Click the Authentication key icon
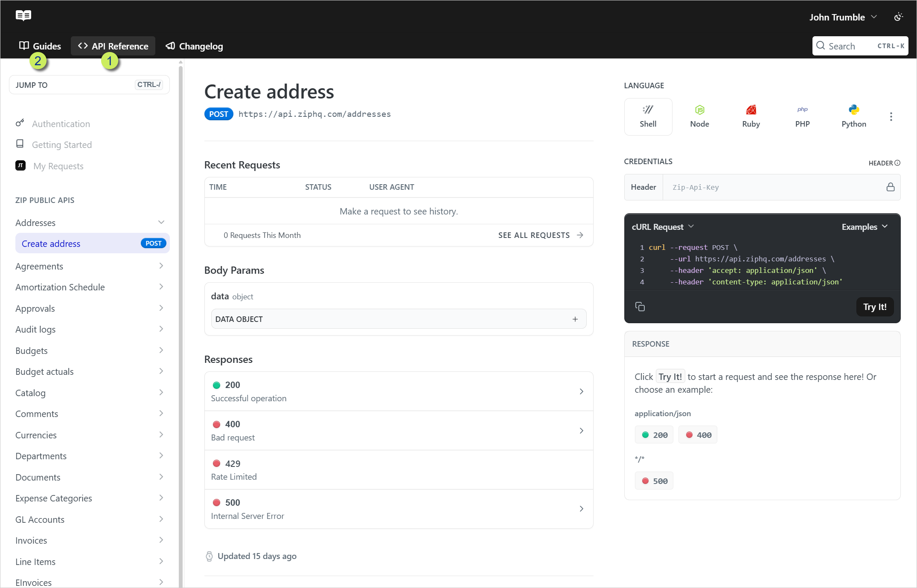Viewport: 917px width, 588px height. click(20, 123)
